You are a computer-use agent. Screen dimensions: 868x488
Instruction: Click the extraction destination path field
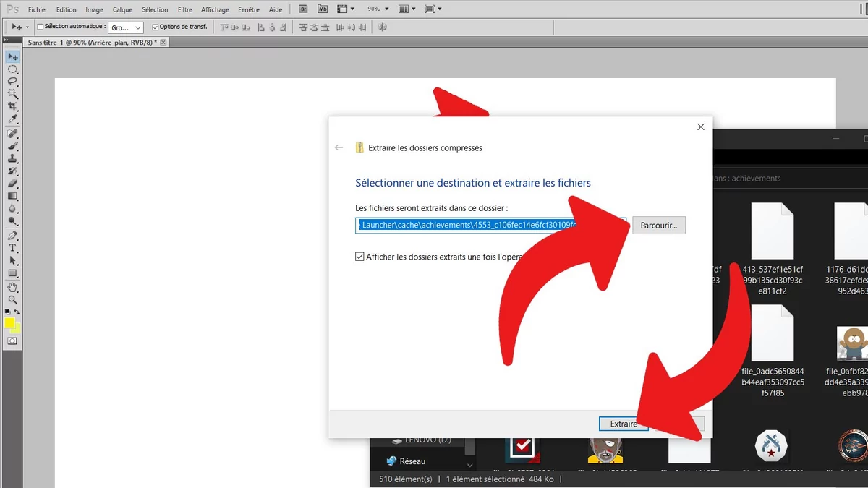click(470, 225)
